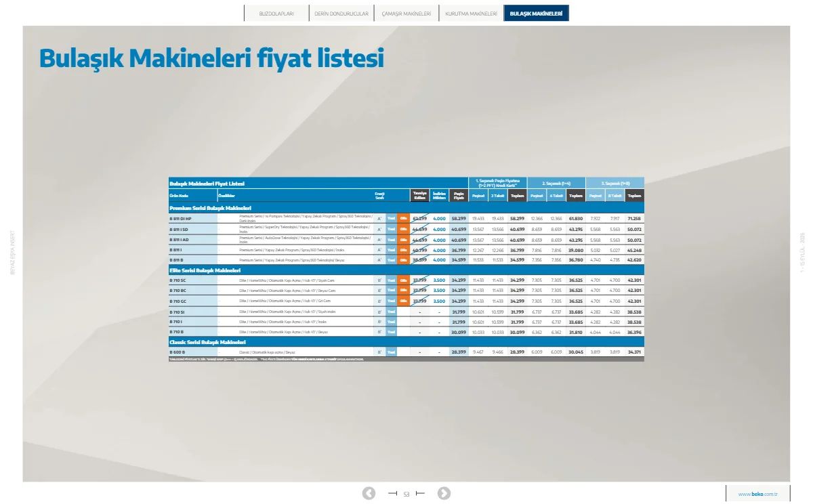813x504 pixels.
Task: Click the total price 42.620
Action: (635, 259)
